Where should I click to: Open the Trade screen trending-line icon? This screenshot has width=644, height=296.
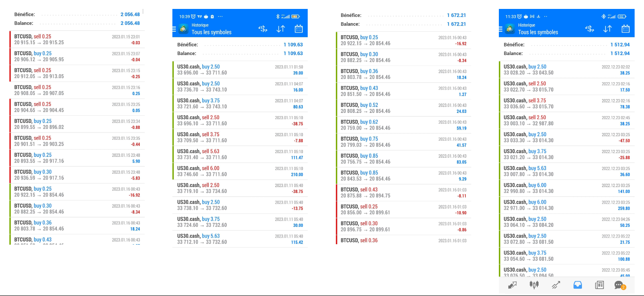[556, 285]
